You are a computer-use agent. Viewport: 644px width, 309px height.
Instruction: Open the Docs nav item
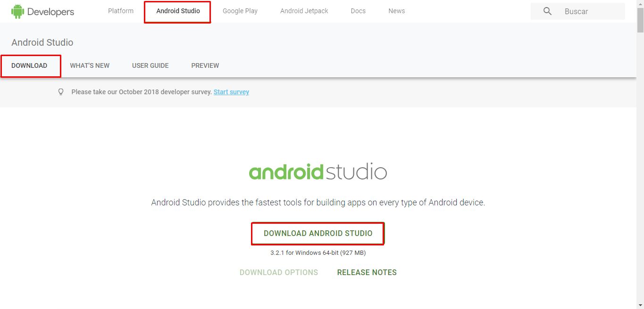pos(358,11)
